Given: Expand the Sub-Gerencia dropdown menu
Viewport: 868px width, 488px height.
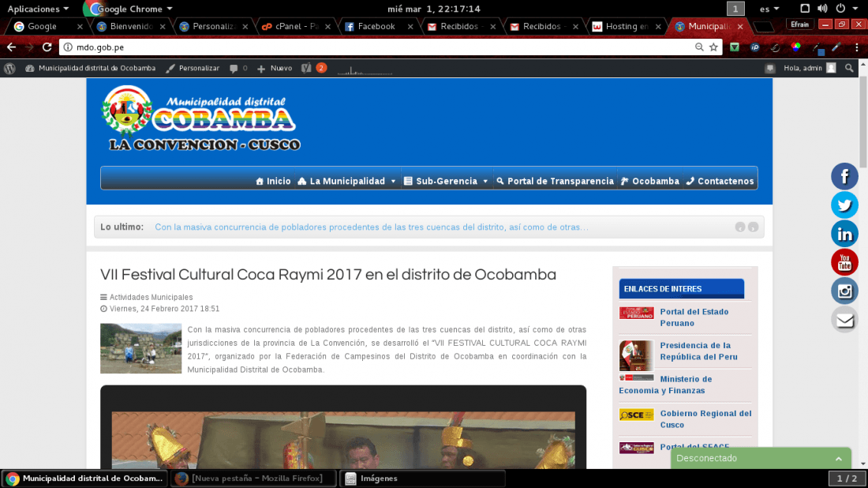Looking at the screenshot, I should point(446,181).
